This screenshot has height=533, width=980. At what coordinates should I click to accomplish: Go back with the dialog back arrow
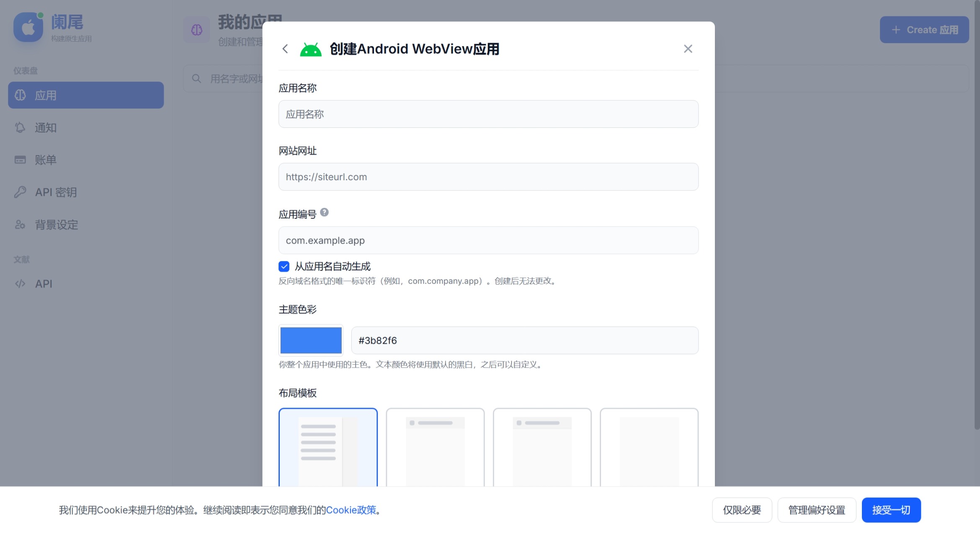coord(285,49)
